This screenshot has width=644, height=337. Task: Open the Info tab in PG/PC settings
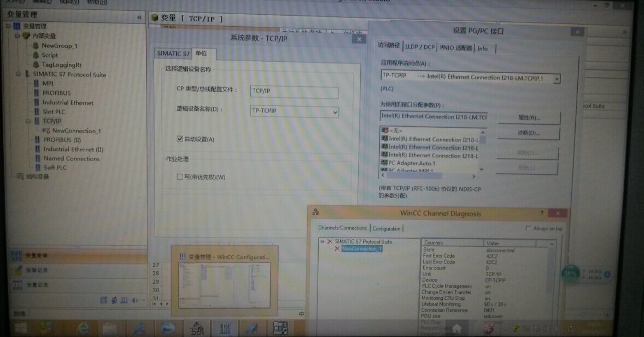click(483, 49)
